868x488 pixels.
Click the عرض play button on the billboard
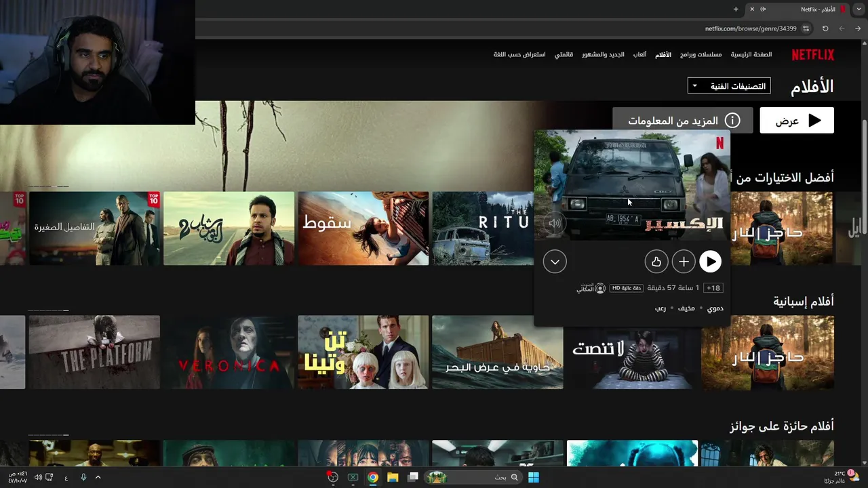click(x=797, y=121)
